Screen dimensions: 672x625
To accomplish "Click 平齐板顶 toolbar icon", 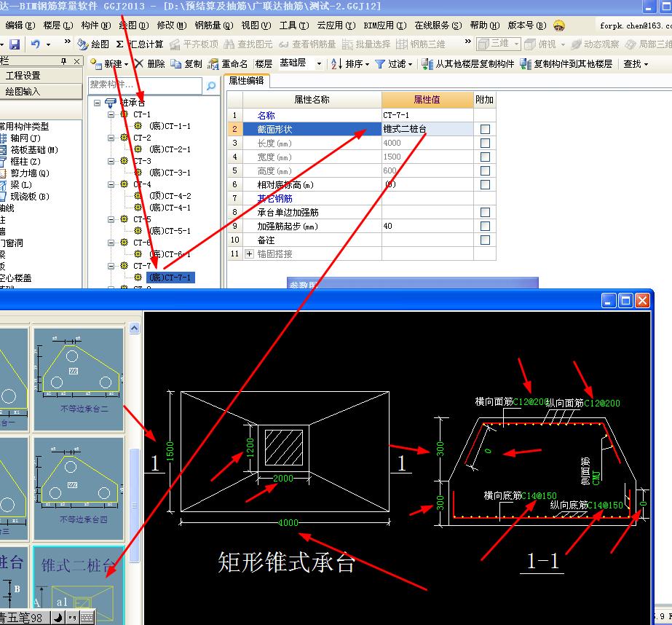I will tap(175, 44).
